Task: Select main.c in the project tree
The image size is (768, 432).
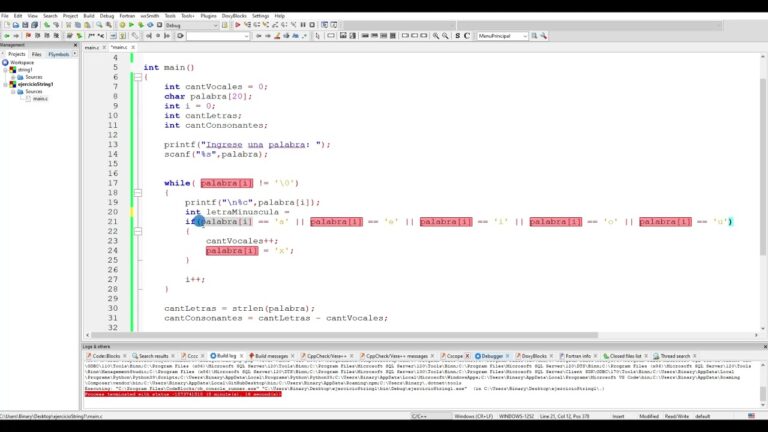Action: point(40,99)
